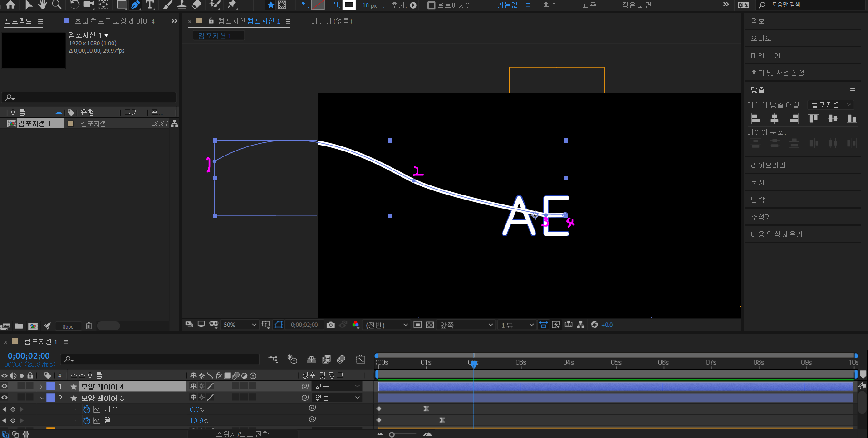Screen dimensions: 868x438
Task: Open parent dropdown for 모양 레이어 4
Action: tap(338, 386)
